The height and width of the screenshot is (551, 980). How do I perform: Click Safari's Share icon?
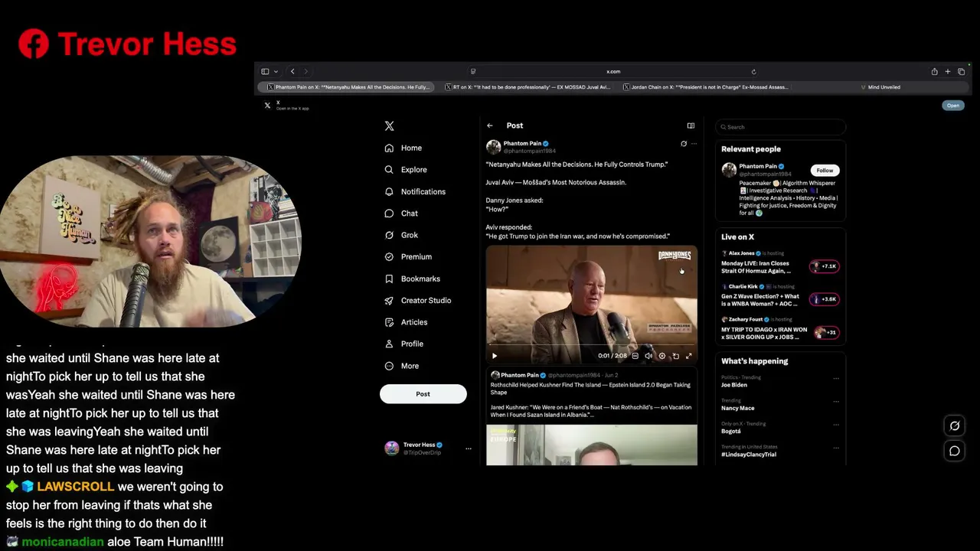click(x=934, y=71)
